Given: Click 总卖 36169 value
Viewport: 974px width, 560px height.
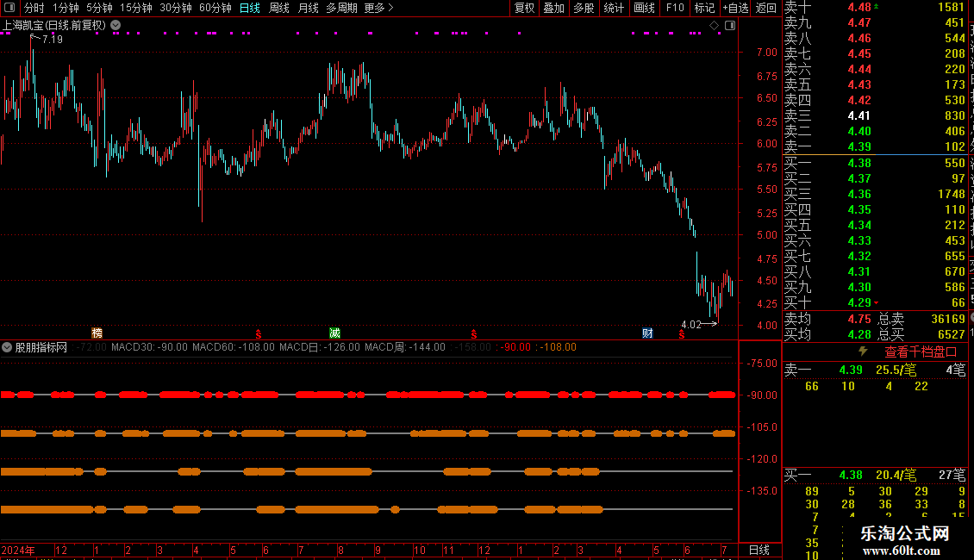Looking at the screenshot, I should click(948, 319).
